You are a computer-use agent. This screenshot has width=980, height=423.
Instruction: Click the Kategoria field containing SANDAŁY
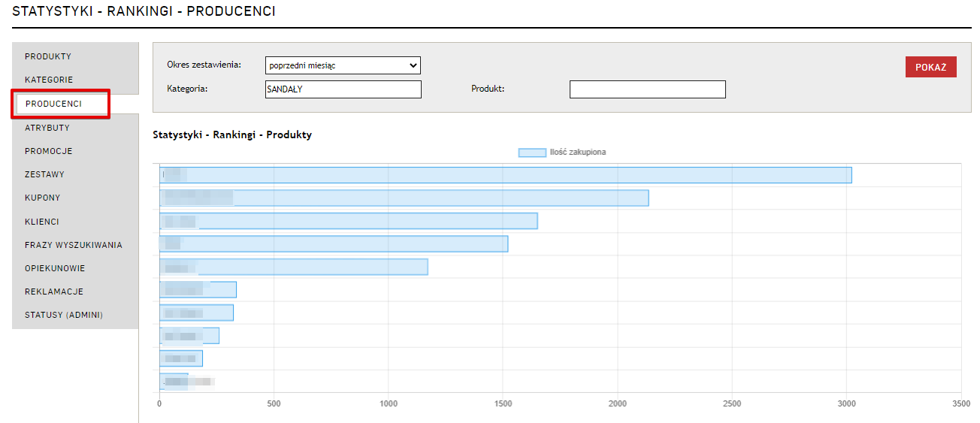point(343,89)
